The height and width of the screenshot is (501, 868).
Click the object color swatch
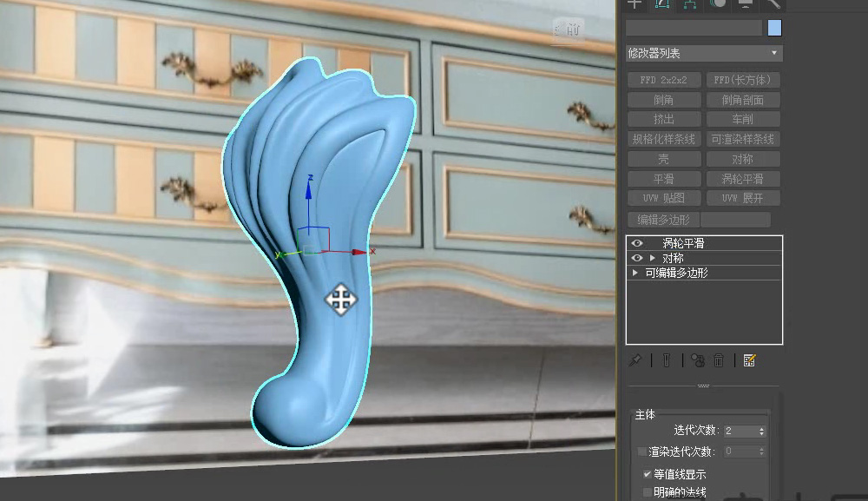tap(774, 28)
